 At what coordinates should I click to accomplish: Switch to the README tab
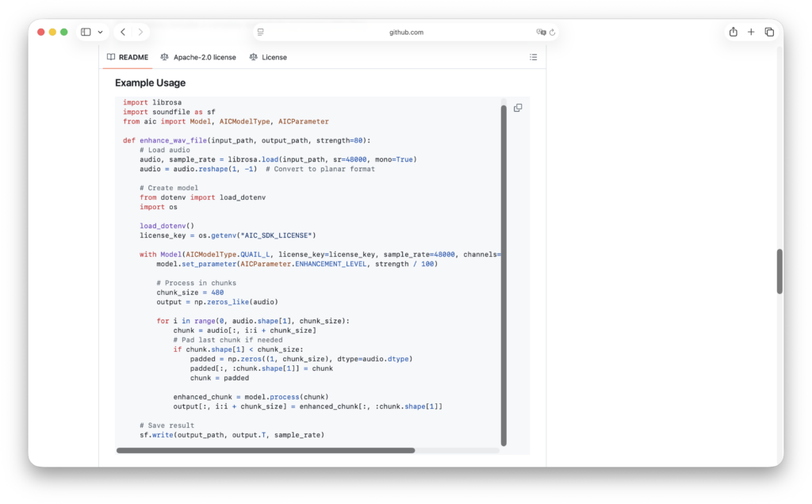tap(128, 57)
